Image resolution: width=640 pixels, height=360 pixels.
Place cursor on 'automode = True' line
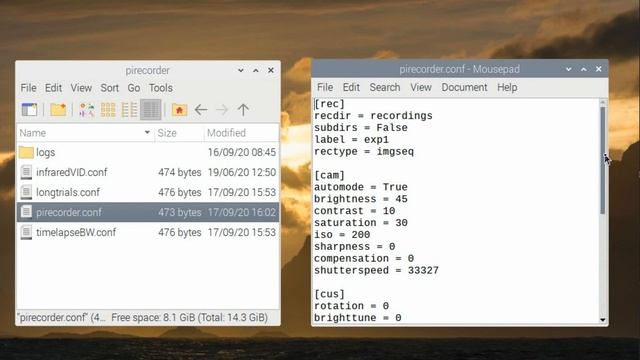(360, 187)
